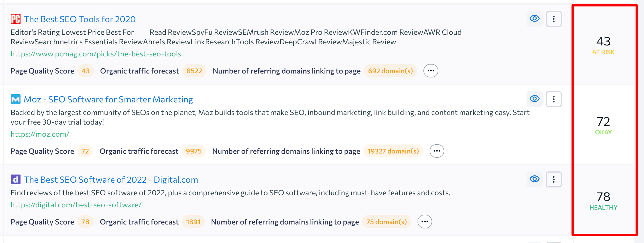Visit the digital.com best-seo-software URL

click(x=76, y=205)
